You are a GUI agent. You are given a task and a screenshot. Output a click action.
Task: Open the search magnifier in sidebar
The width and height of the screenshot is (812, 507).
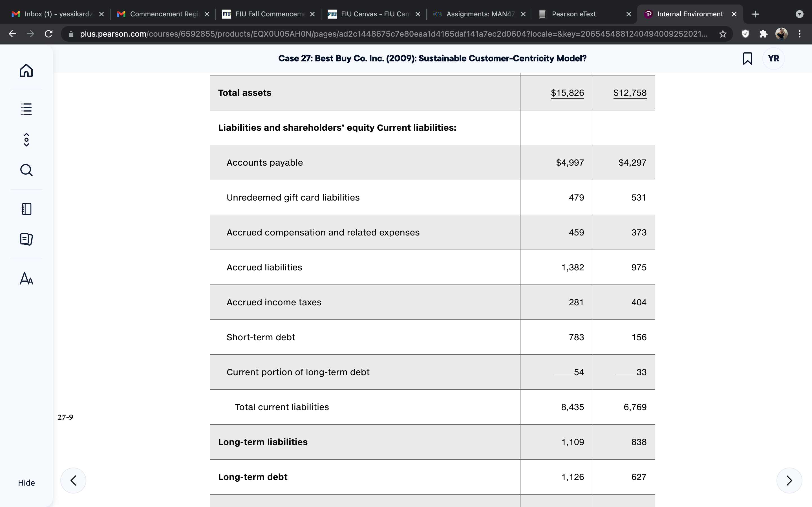(26, 170)
